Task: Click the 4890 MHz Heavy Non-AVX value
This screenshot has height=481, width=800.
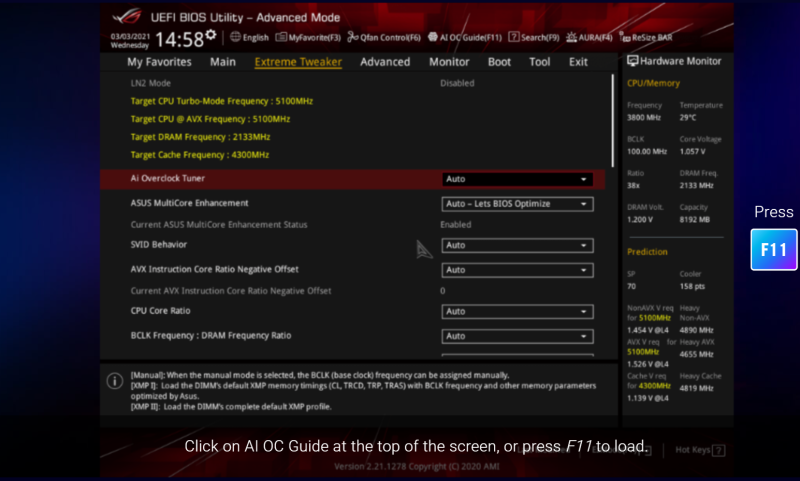Action: tap(696, 330)
